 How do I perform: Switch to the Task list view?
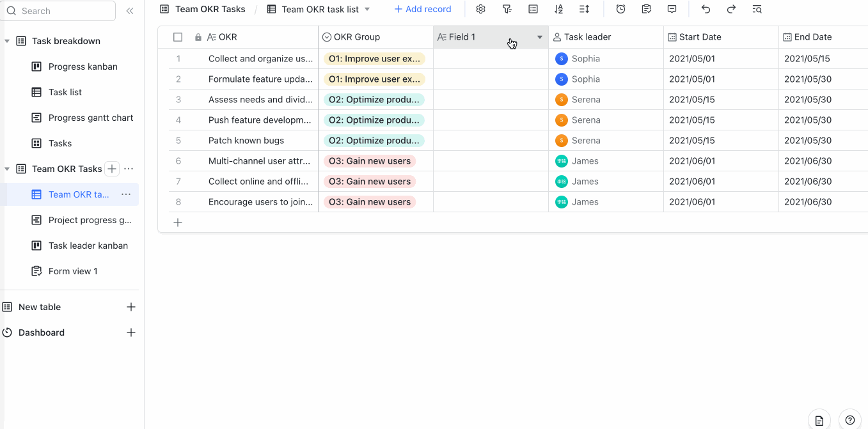point(64,92)
